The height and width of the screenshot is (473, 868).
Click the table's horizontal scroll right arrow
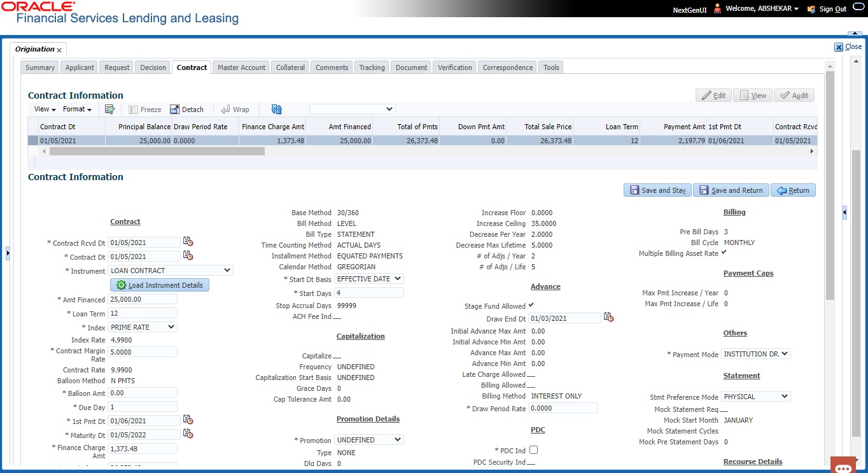811,152
